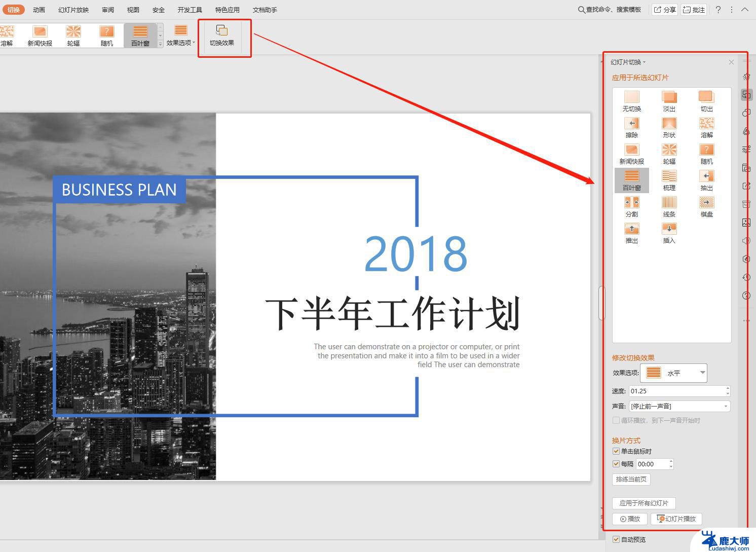Apply the 梳理 comb transition
The image size is (756, 552).
(x=669, y=180)
